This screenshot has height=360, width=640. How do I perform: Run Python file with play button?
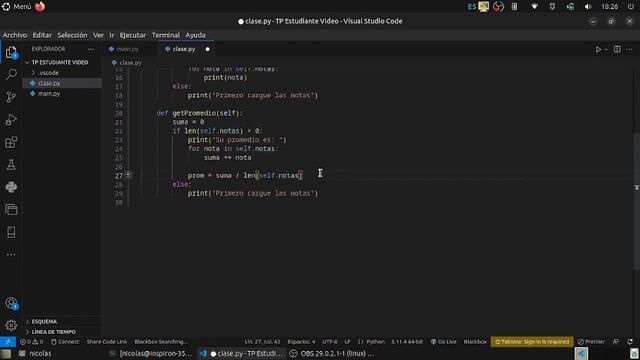click(598, 49)
